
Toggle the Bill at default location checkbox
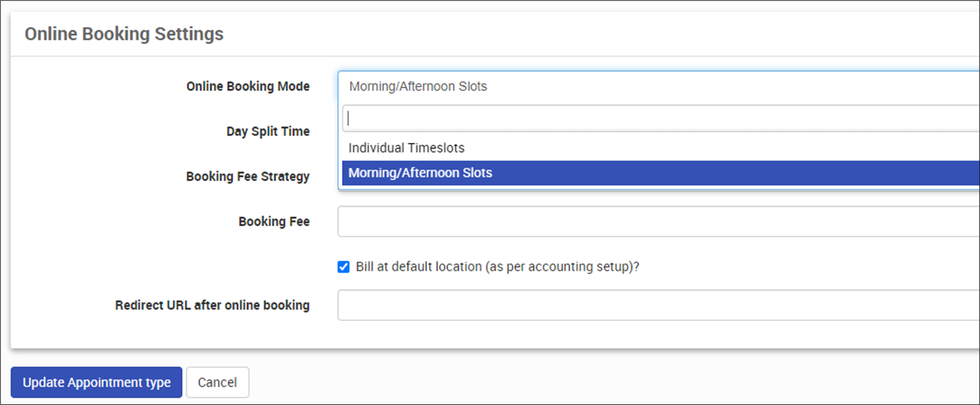[x=344, y=267]
